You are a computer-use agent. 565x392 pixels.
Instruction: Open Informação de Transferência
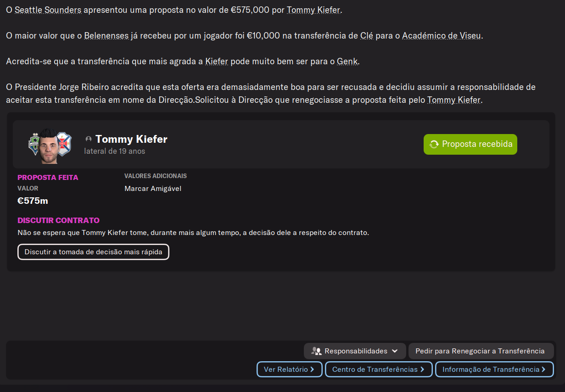pos(494,370)
